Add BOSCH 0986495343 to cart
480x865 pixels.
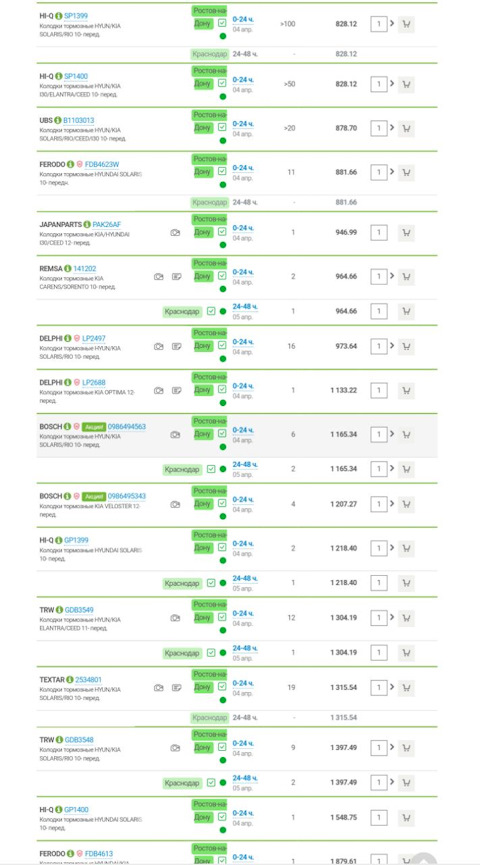pos(406,504)
